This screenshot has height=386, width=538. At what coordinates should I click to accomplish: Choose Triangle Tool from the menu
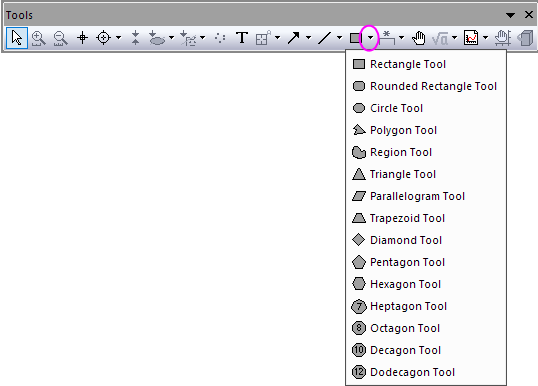pyautogui.click(x=426, y=174)
